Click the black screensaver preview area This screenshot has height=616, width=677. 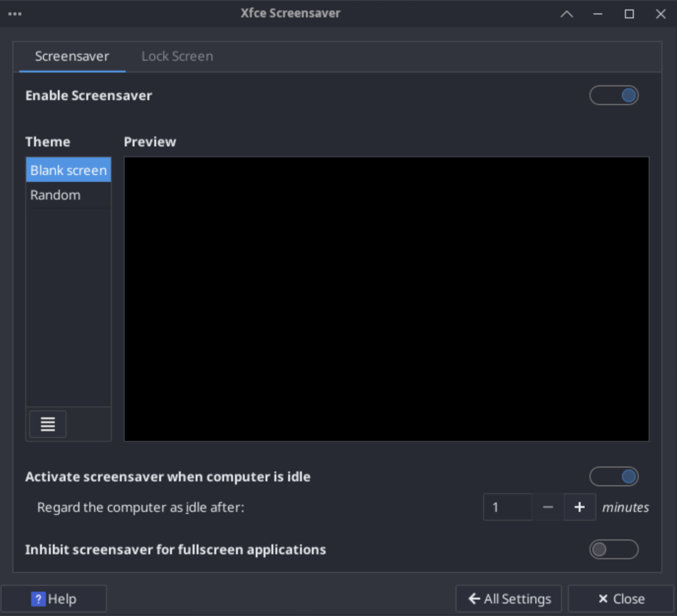tap(386, 299)
